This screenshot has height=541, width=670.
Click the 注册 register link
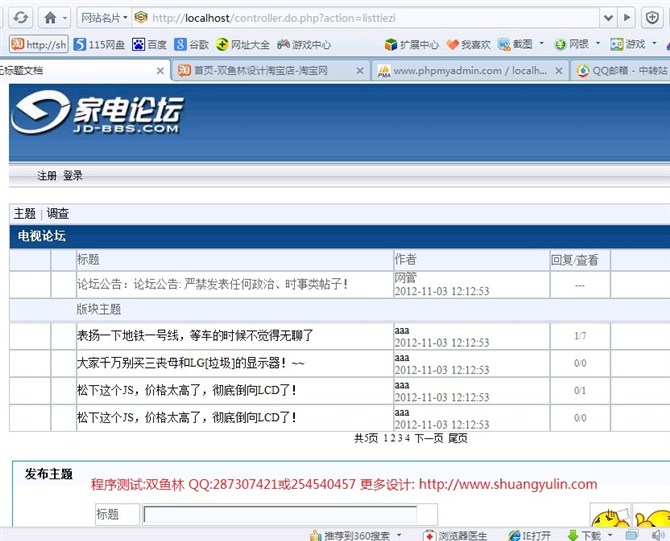coord(47,175)
